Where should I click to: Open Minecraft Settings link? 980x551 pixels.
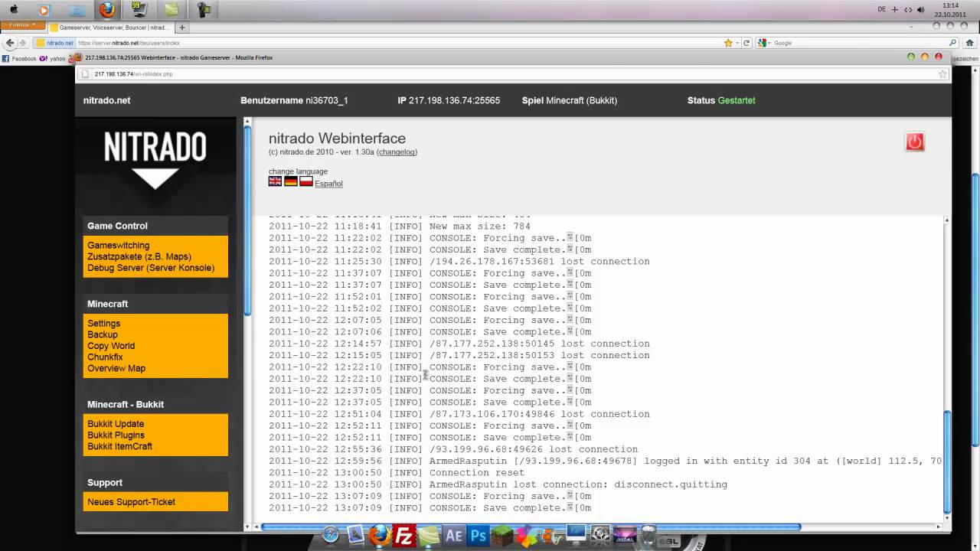pos(103,324)
